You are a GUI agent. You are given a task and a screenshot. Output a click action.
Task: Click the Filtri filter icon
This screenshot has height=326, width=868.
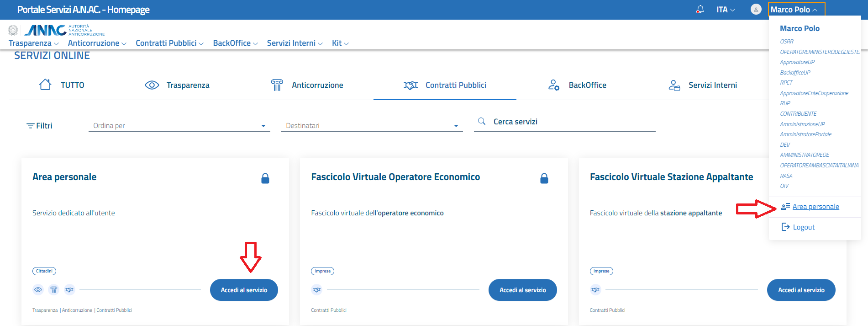31,126
